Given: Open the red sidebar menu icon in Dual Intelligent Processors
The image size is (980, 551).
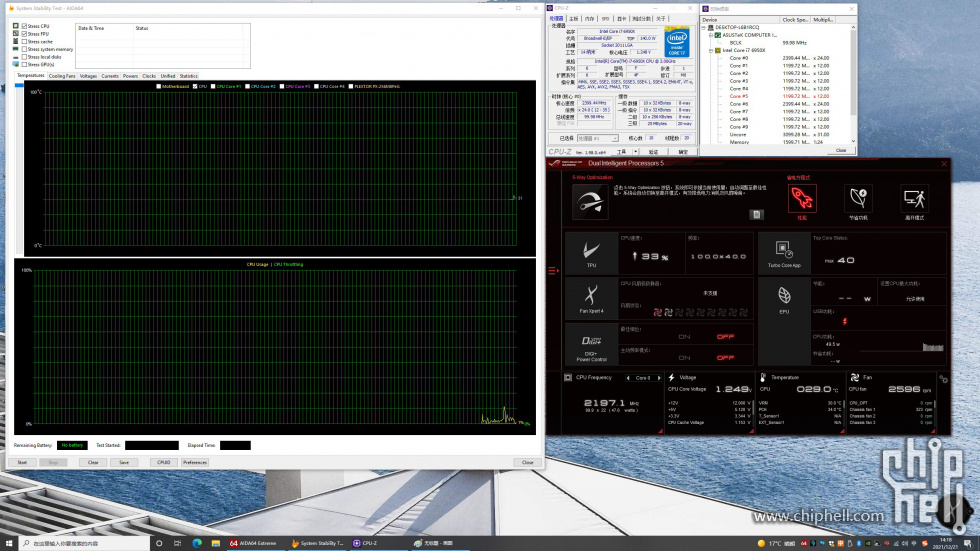Looking at the screenshot, I should (552, 271).
